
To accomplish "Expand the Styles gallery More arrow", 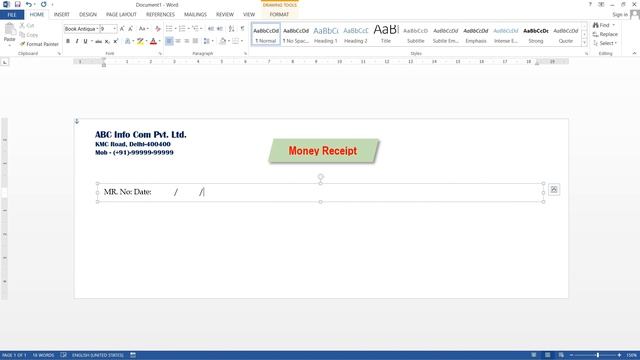I will click(x=584, y=43).
